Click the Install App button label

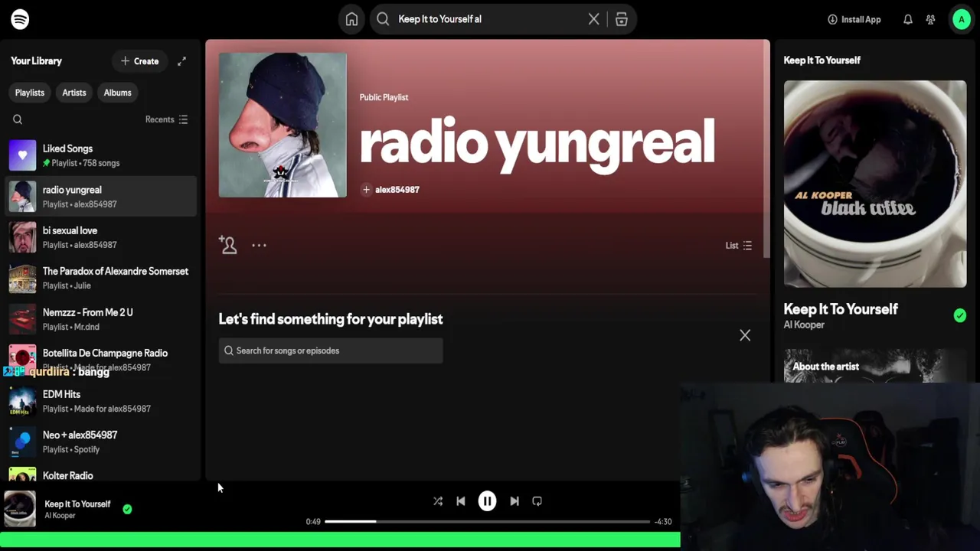(x=861, y=20)
